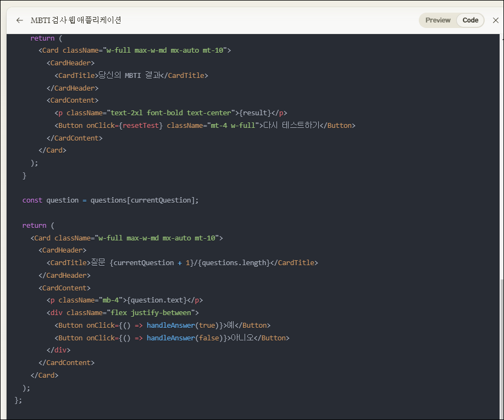
Task: Click the '질문' text in CardTitle
Action: tap(98, 262)
